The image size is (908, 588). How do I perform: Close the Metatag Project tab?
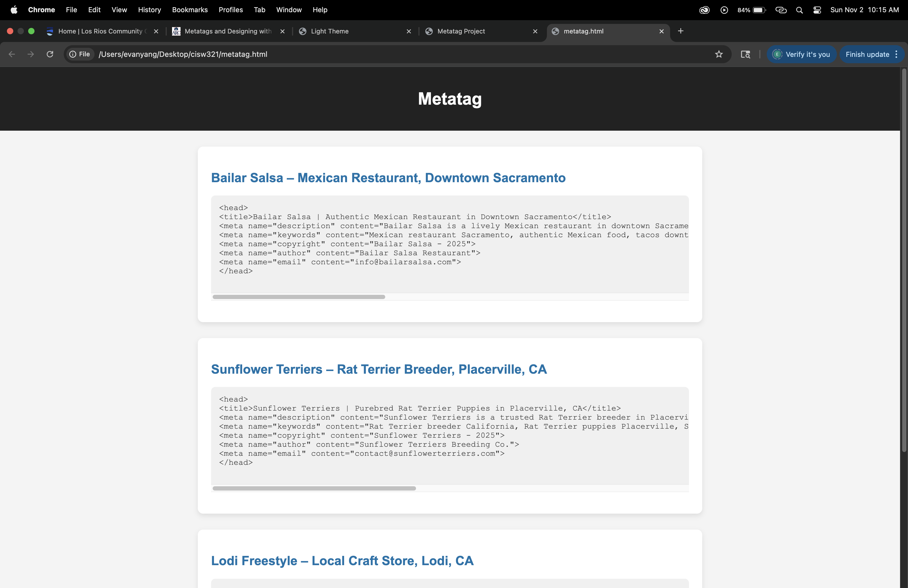[535, 31]
